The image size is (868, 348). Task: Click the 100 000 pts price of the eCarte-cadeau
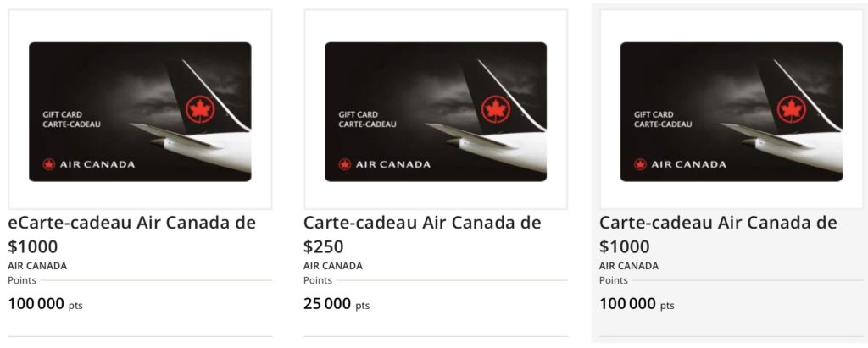(x=45, y=304)
